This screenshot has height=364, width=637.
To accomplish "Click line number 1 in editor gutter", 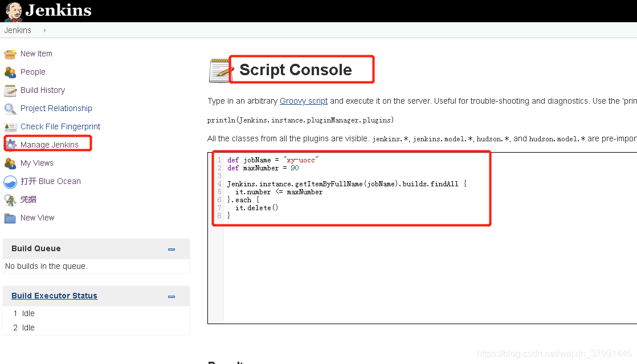I will point(219,160).
